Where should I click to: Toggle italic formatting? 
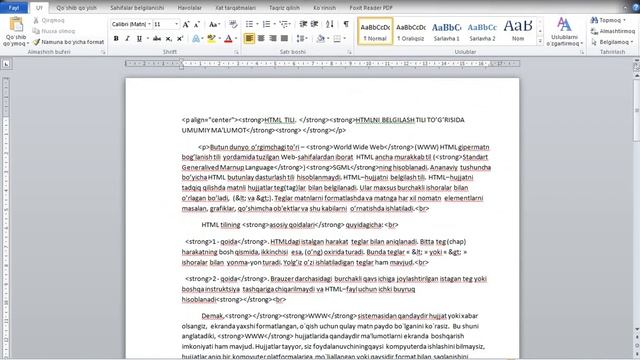127,38
